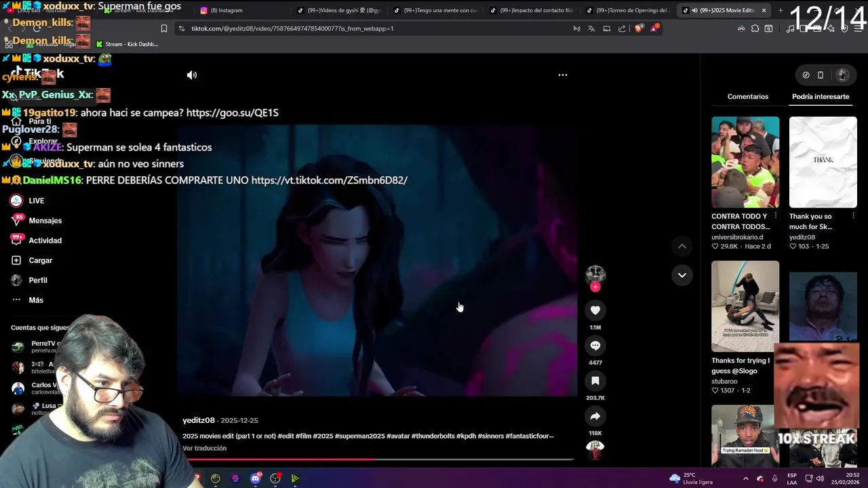Open the creator avatar beside the video
The height and width of the screenshot is (488, 868).
595,274
